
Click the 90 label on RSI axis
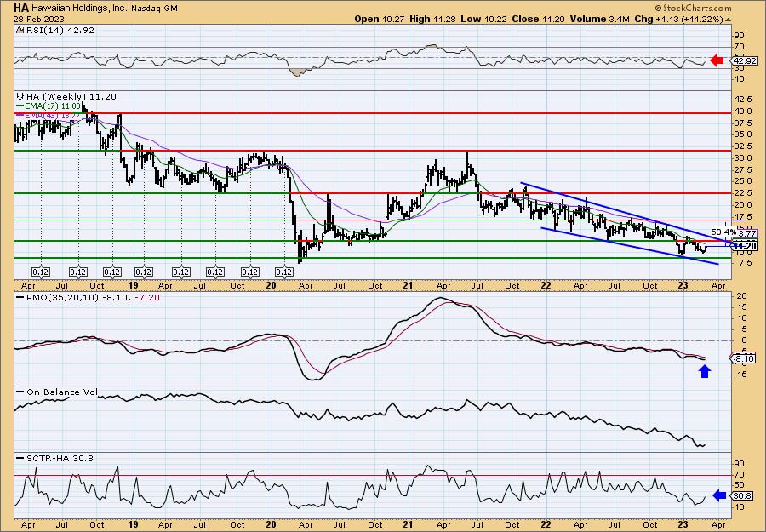coord(739,36)
